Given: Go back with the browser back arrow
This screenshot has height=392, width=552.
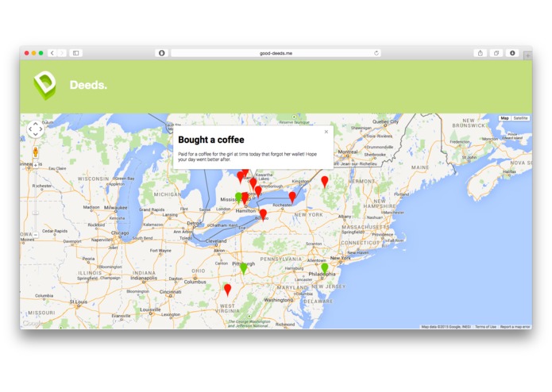Looking at the screenshot, I should 52,53.
